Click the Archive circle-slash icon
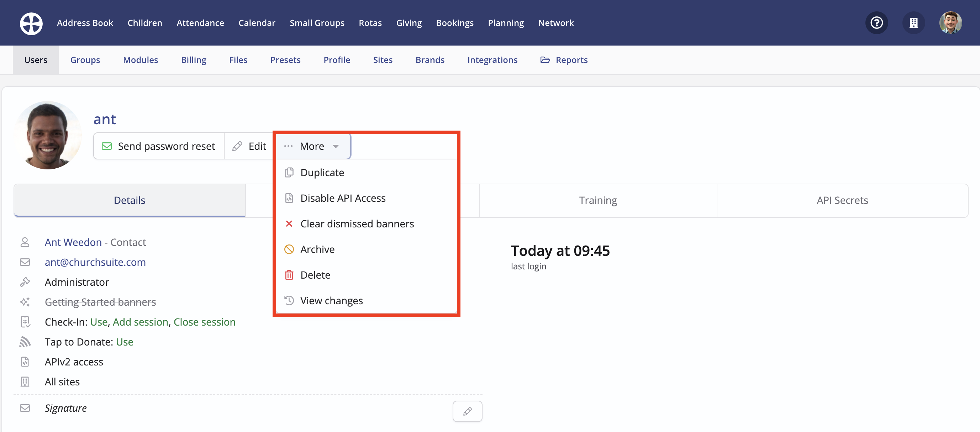980x432 pixels. [x=289, y=249]
